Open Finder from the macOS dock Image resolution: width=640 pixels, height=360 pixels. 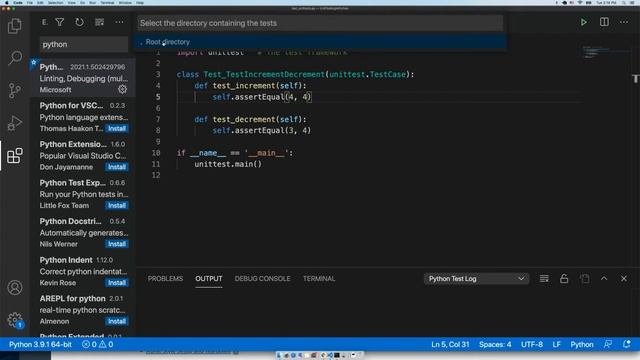coord(280,355)
